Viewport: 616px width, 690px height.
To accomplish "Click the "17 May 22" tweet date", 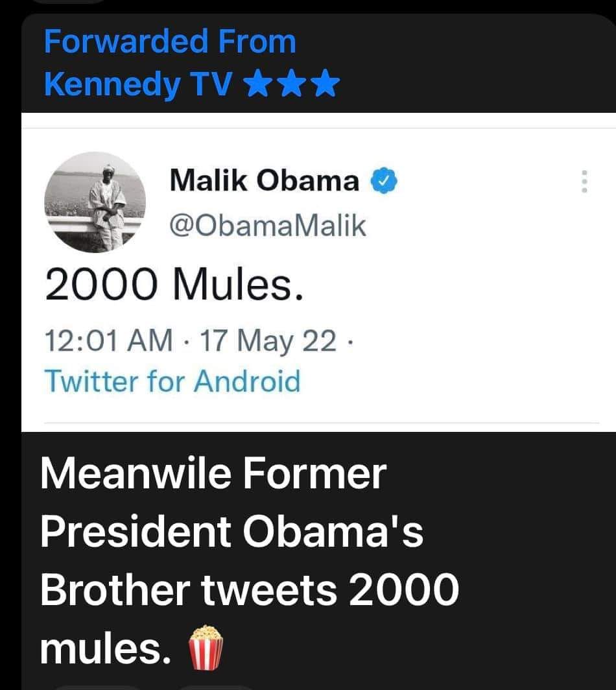I will click(x=268, y=340).
